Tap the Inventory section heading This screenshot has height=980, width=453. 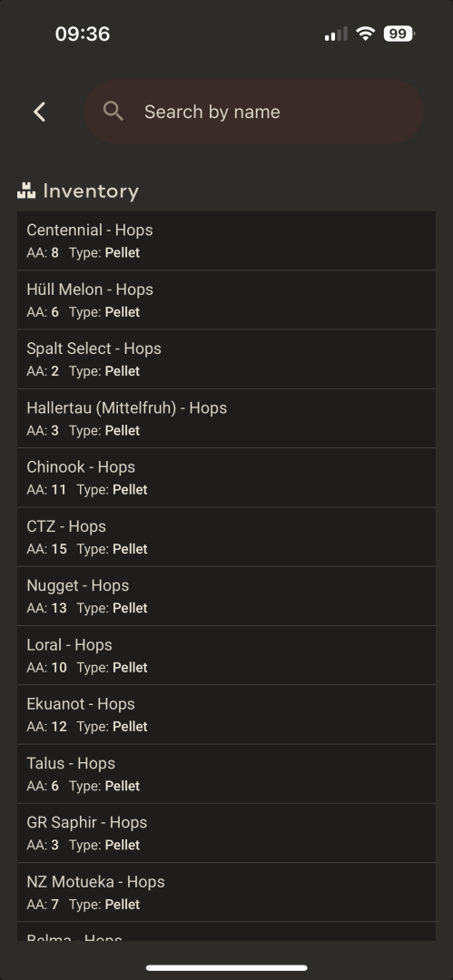(91, 191)
